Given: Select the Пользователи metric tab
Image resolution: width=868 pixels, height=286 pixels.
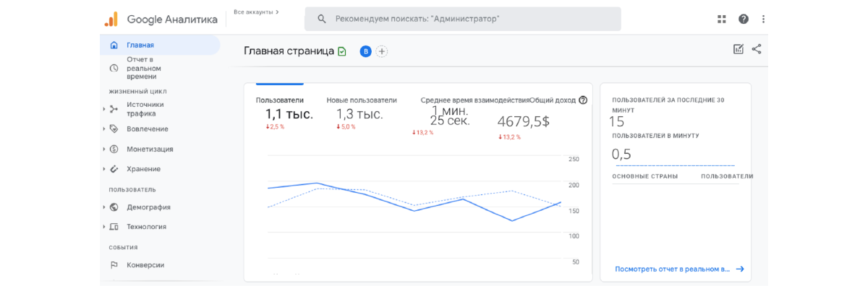Looking at the screenshot, I should tap(280, 100).
